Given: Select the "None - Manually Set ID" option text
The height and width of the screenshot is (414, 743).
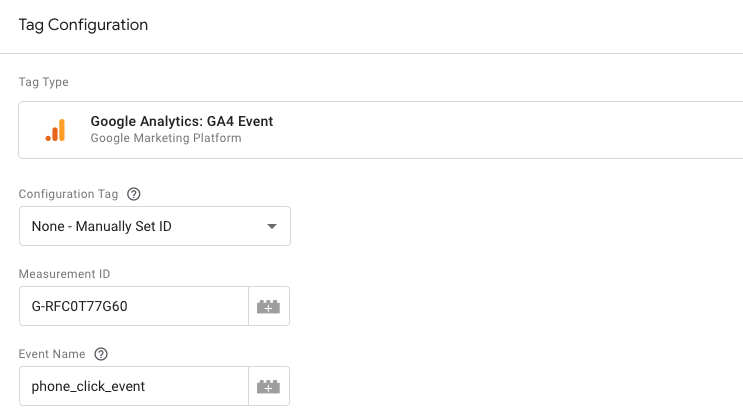Looking at the screenshot, I should click(102, 226).
